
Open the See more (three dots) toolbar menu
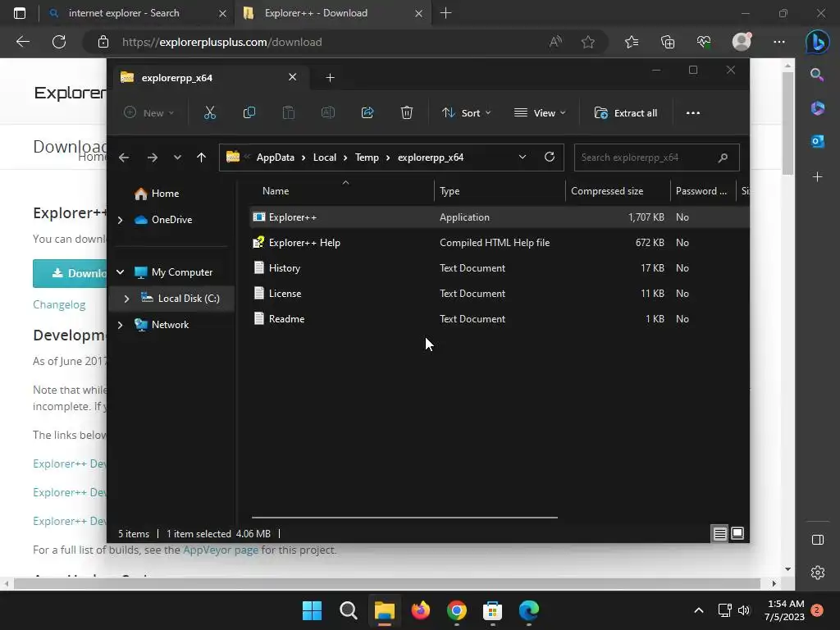tap(692, 113)
